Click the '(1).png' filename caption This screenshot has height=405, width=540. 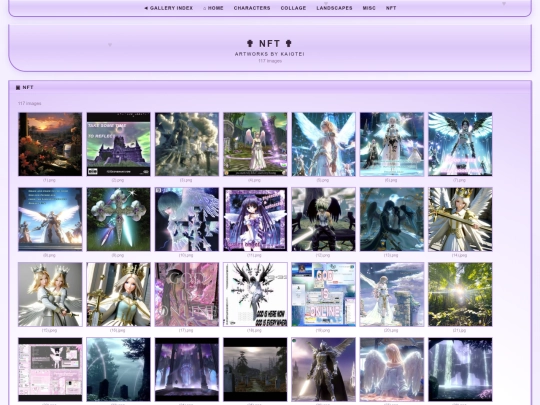tap(49, 180)
